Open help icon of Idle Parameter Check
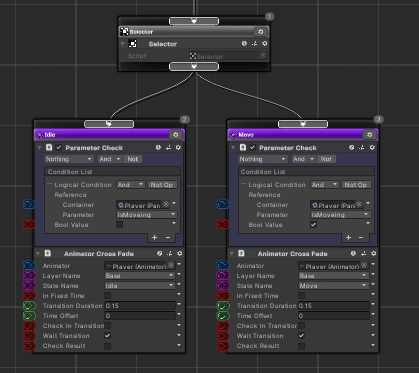419x373 pixels. click(x=158, y=148)
